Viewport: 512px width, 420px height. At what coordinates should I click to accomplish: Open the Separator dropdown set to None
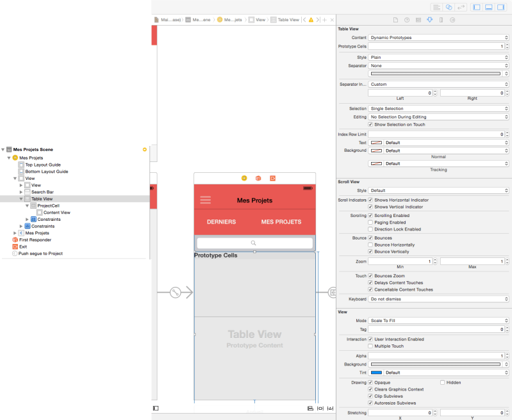pyautogui.click(x=438, y=65)
